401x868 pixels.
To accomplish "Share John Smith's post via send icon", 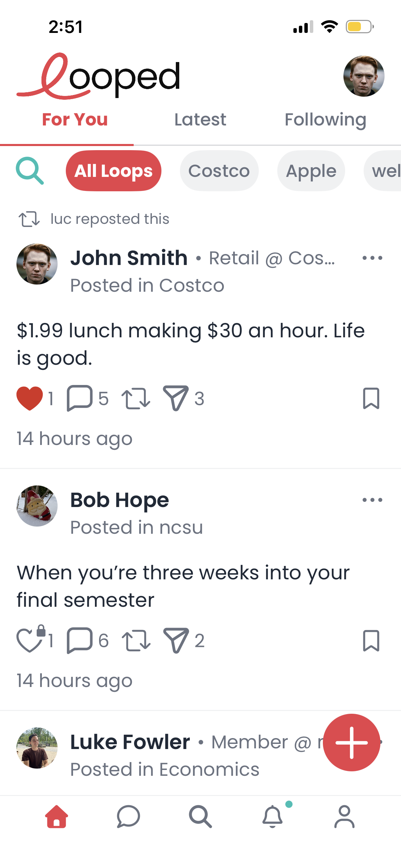I will pyautogui.click(x=176, y=398).
